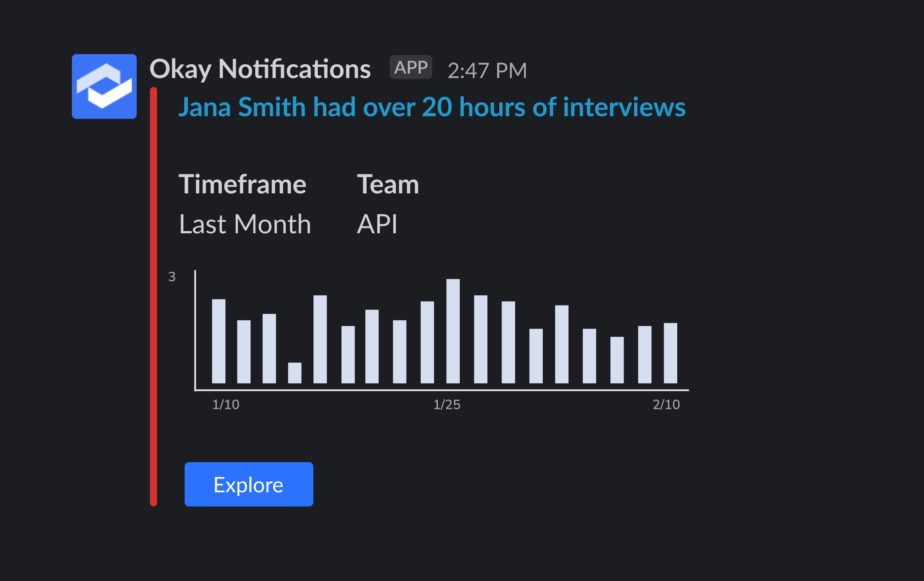Select the Last Month timeframe value
Image resolution: width=924 pixels, height=581 pixels.
245,224
